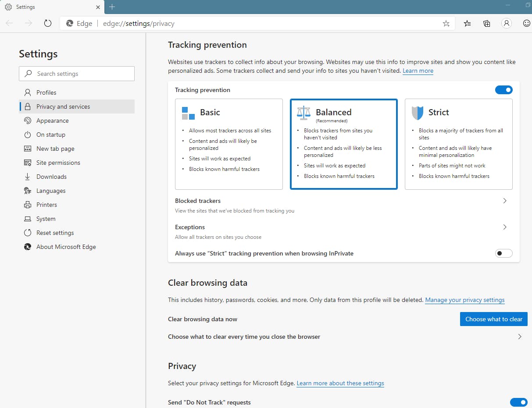The width and height of the screenshot is (532, 408).
Task: Toggle Send Do Not Track requests
Action: (518, 402)
